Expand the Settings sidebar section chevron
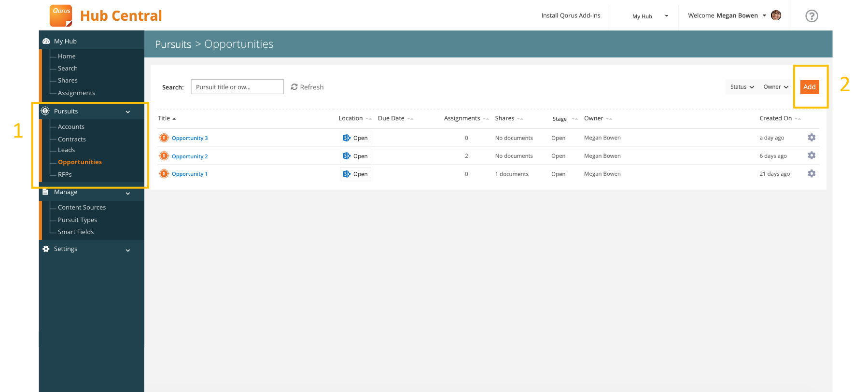Screen dimensions: 868x392 click(128, 251)
